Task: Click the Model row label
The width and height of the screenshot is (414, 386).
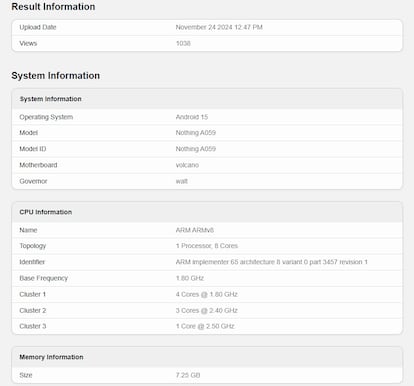Action: pos(28,133)
